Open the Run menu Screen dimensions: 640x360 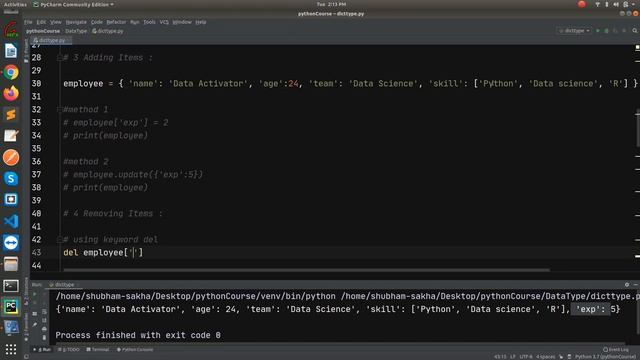tap(135, 22)
